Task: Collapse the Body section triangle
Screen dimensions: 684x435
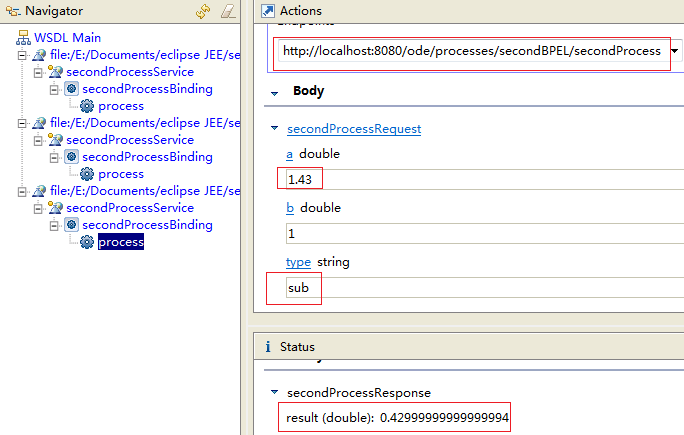Action: 274,93
